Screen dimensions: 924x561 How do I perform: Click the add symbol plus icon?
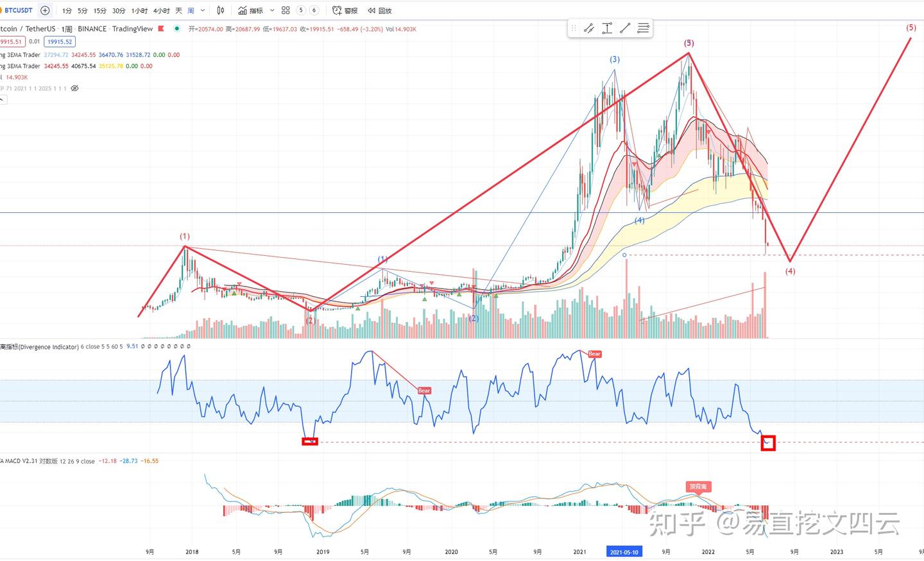point(45,10)
